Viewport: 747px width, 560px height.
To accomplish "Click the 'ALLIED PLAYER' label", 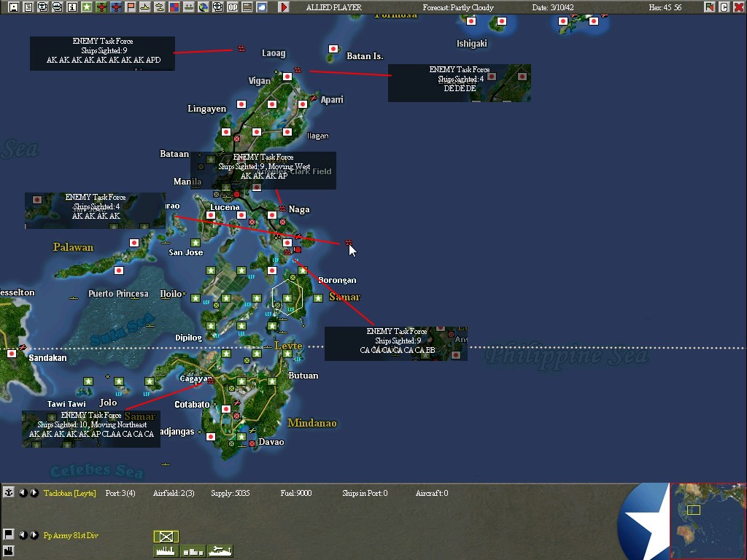I will click(x=333, y=7).
